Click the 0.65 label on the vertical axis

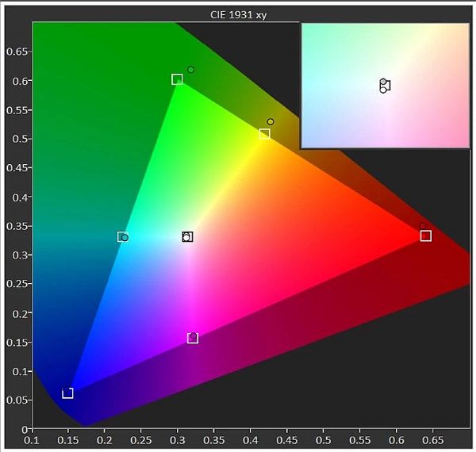(x=17, y=52)
